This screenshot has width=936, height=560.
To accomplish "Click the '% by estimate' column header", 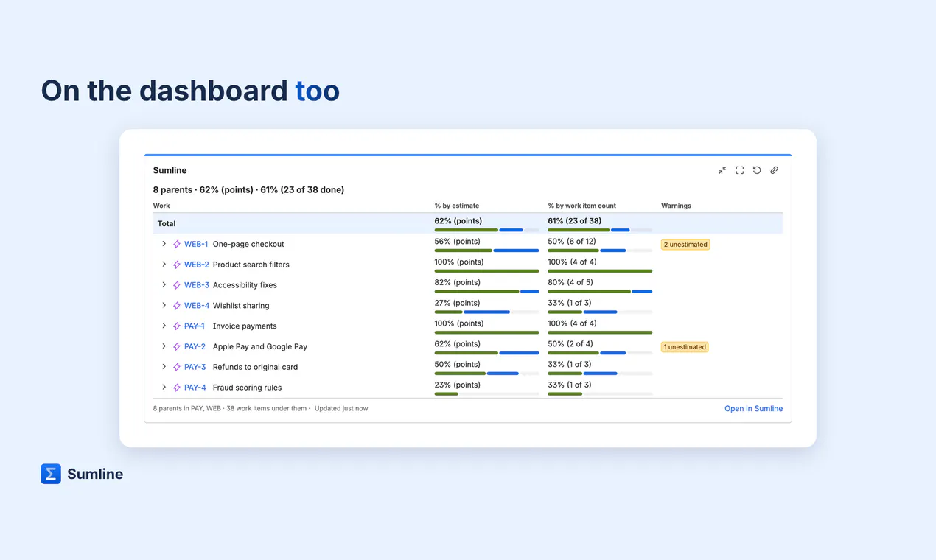I will pos(457,206).
